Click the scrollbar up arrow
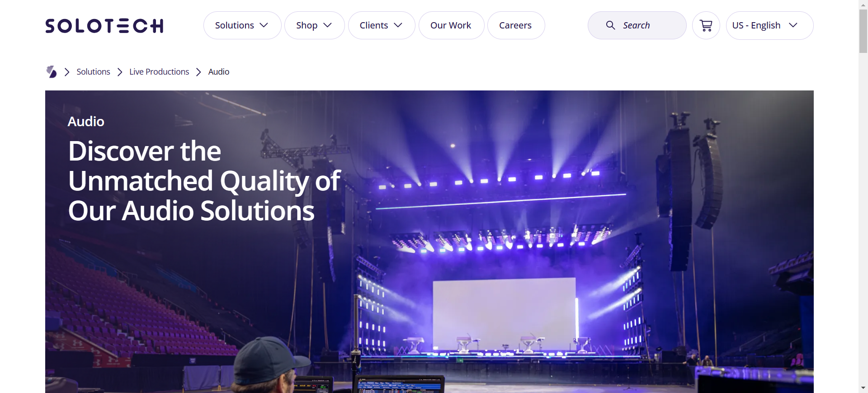Viewport: 868px width, 393px height. [x=863, y=4]
